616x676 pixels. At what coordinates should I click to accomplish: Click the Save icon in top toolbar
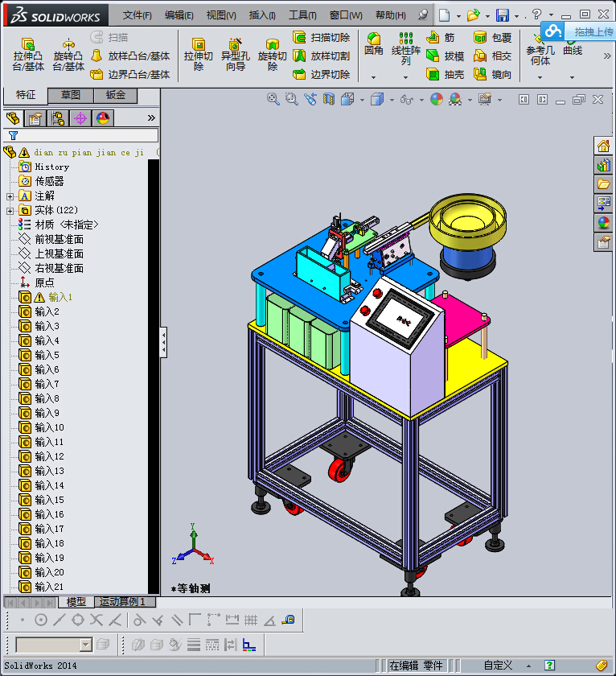pos(503,15)
